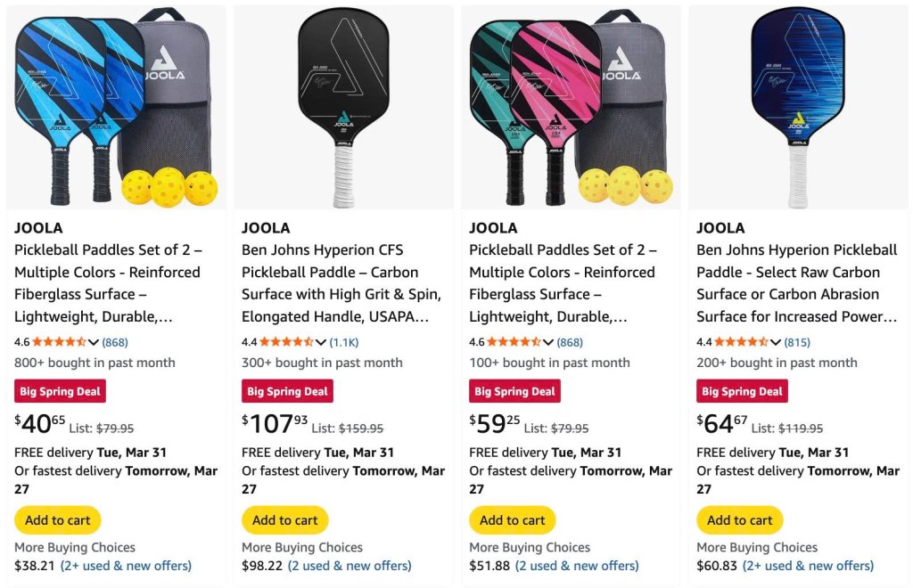Add the $40.65 paddle set to cart

58,520
